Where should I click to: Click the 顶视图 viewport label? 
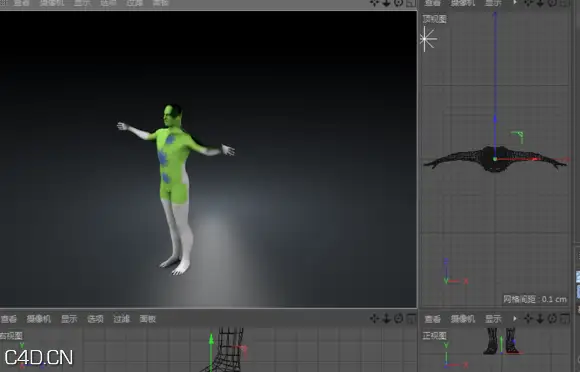pos(435,19)
